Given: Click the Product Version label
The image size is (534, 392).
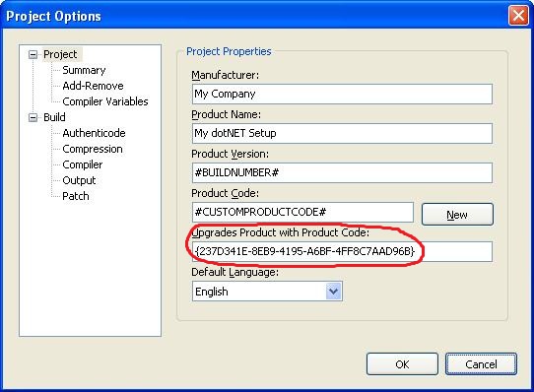Looking at the screenshot, I should point(230,154).
